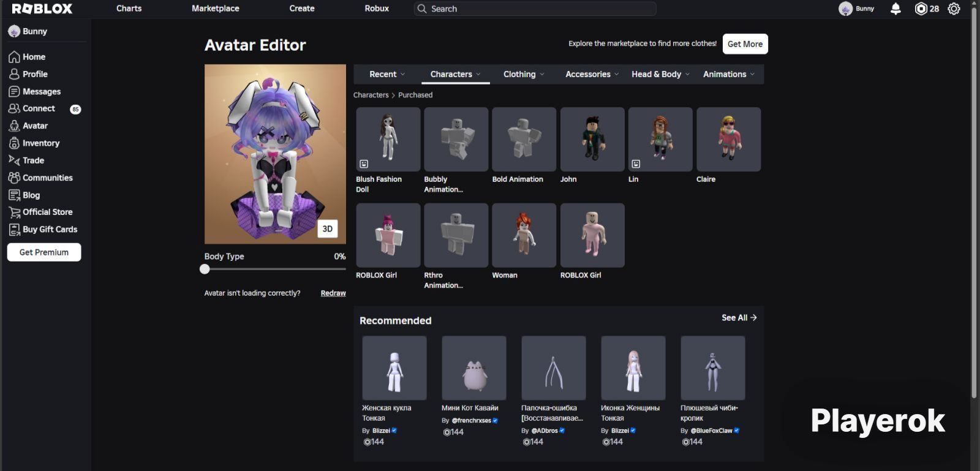Go to the Marketplace tab
Image resolution: width=980 pixels, height=471 pixels.
tap(216, 9)
